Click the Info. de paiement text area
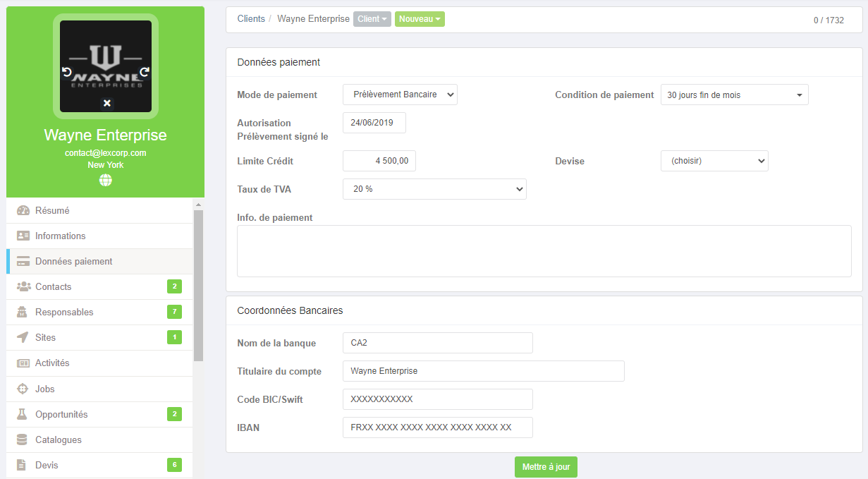Image resolution: width=868 pixels, height=479 pixels. click(x=544, y=251)
